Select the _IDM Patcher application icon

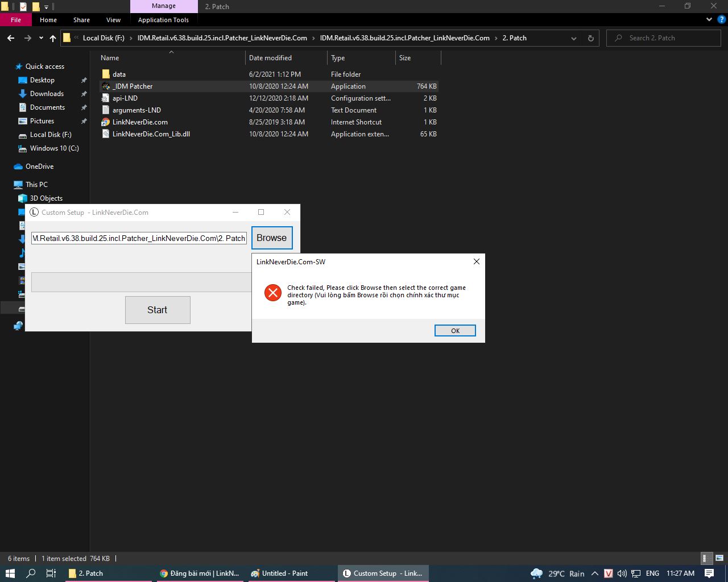[106, 86]
